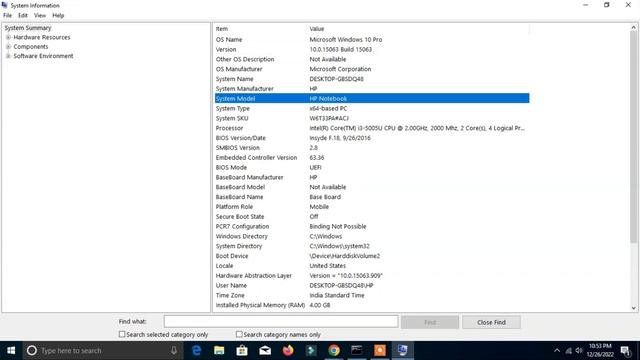Click the vertical scrollbar thumb
The height and width of the screenshot is (360, 640).
point(633,137)
